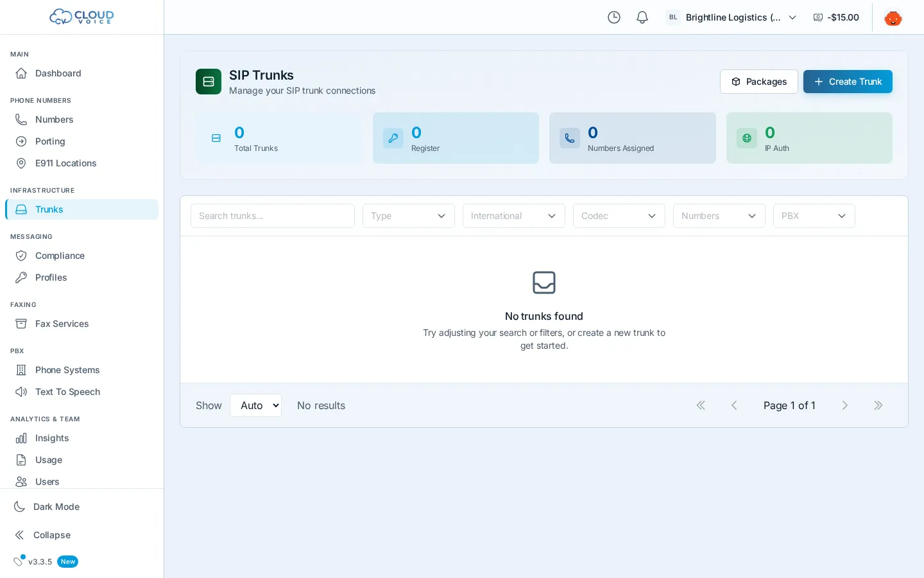Viewport: 924px width, 578px height.
Task: Click the IP Auth globe card icon
Action: [x=747, y=138]
